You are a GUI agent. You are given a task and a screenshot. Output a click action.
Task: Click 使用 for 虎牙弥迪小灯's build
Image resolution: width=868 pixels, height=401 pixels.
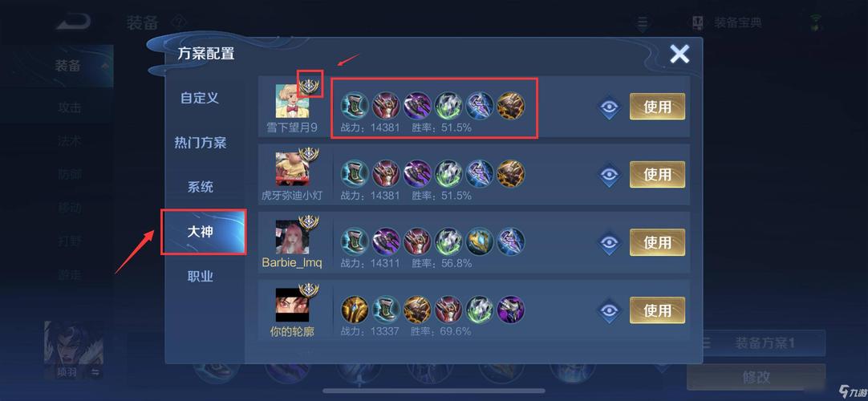[x=657, y=174]
